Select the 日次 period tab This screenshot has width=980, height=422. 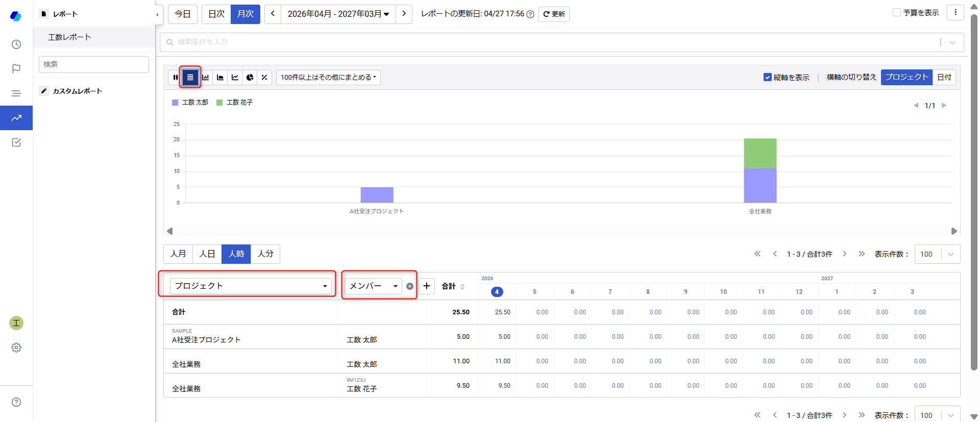tap(216, 14)
